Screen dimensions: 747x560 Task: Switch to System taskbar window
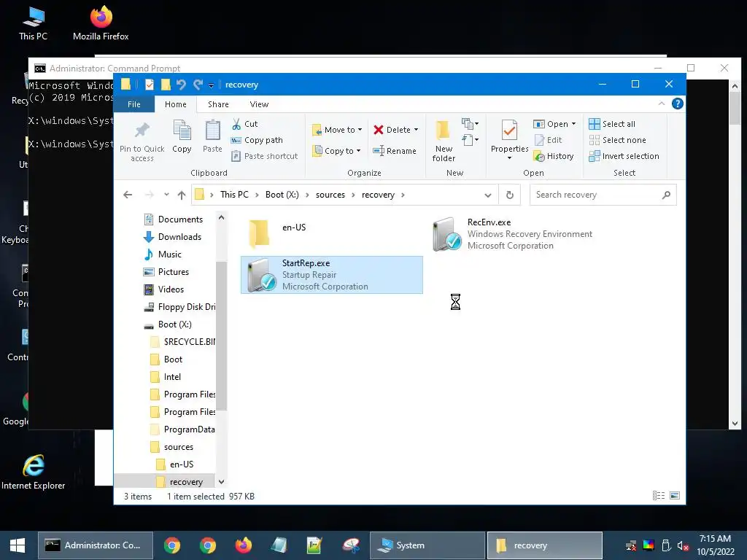click(427, 545)
